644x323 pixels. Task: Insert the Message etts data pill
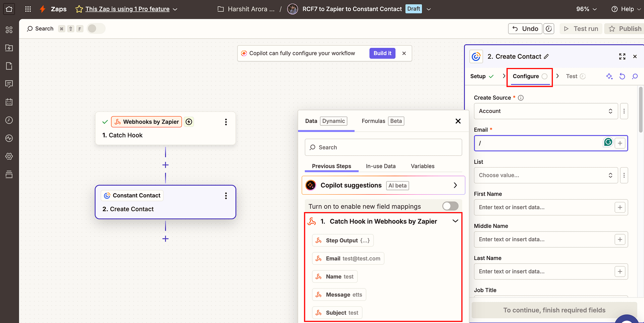(x=339, y=295)
